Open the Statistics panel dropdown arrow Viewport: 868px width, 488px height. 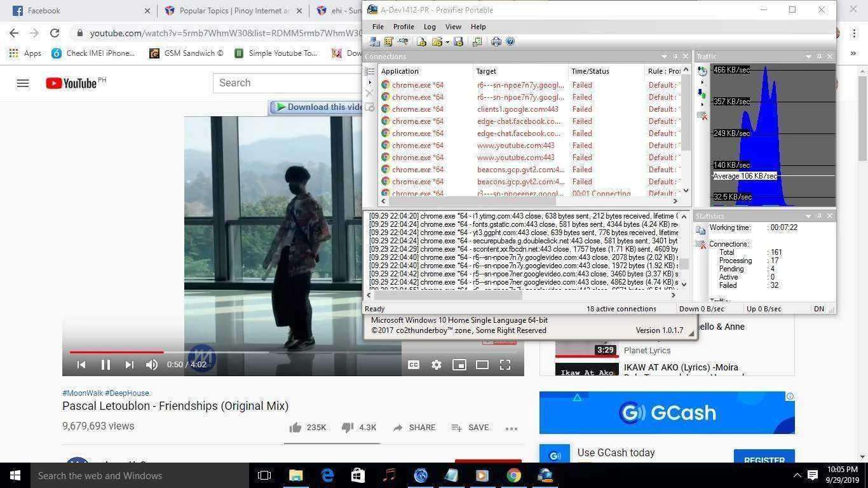(808, 216)
